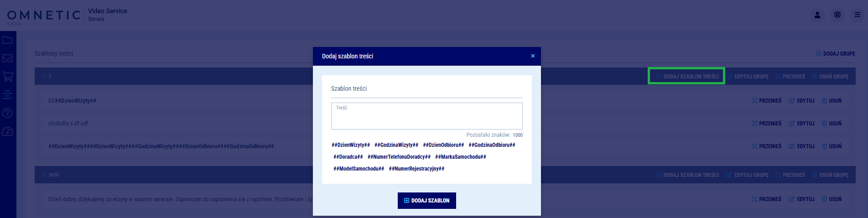Collapse group 1 with its chevron

43,76
